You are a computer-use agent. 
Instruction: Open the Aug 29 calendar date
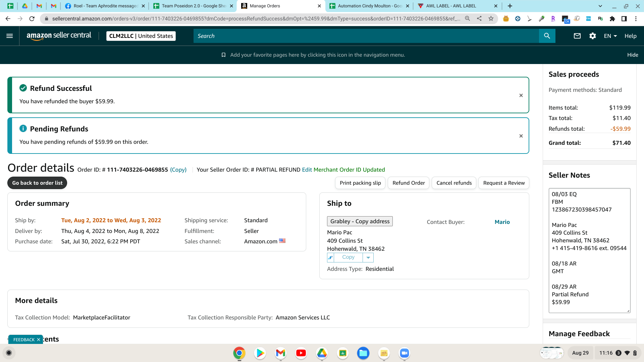(x=580, y=353)
